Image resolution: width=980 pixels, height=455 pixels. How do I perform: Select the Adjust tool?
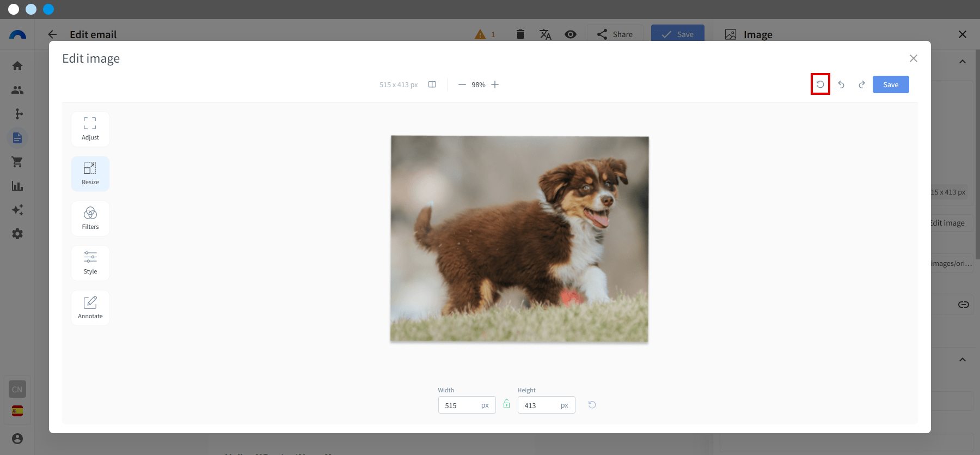[x=90, y=129]
